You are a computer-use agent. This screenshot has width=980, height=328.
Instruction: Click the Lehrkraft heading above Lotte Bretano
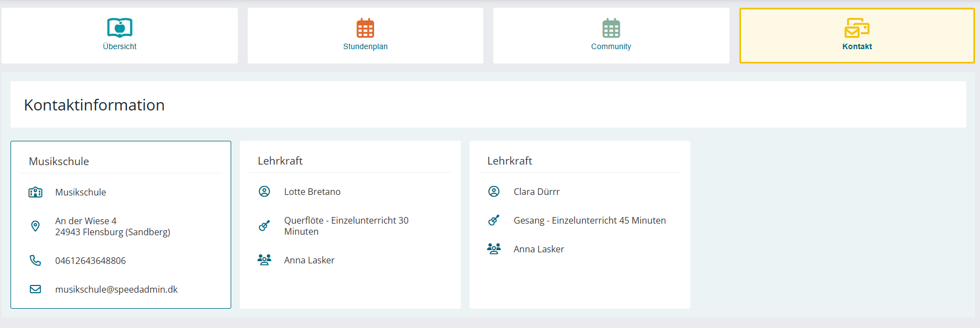[x=280, y=161]
